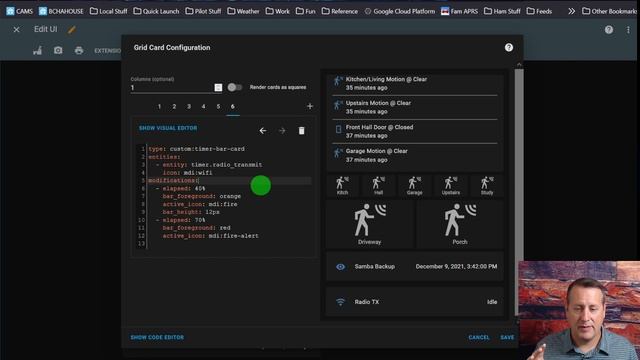Move card right with forward arrow
The image size is (640, 360).
point(282,131)
